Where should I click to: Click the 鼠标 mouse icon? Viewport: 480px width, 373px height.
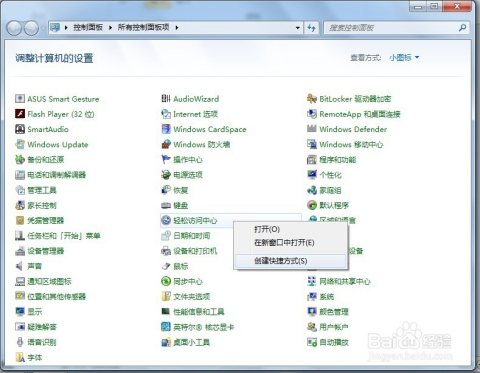166,266
